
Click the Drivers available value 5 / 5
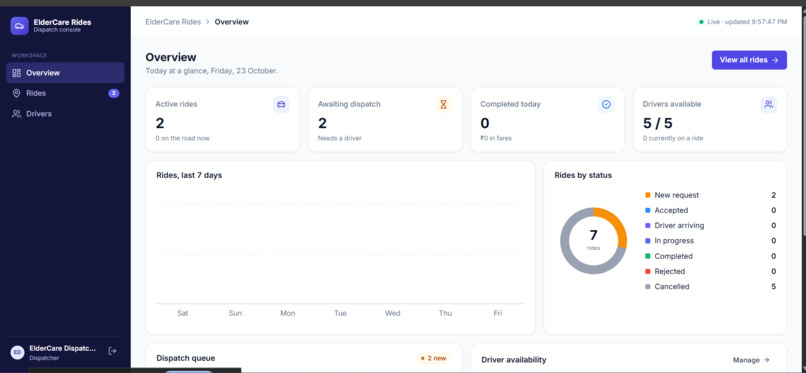pos(657,123)
